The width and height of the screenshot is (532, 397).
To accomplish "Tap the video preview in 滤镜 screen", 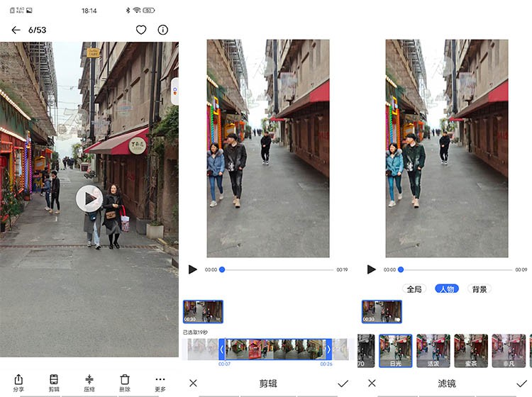I will (x=447, y=148).
